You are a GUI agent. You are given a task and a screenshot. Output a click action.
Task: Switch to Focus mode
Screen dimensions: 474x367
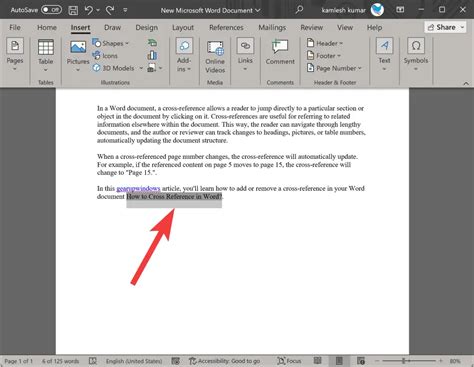(289, 361)
